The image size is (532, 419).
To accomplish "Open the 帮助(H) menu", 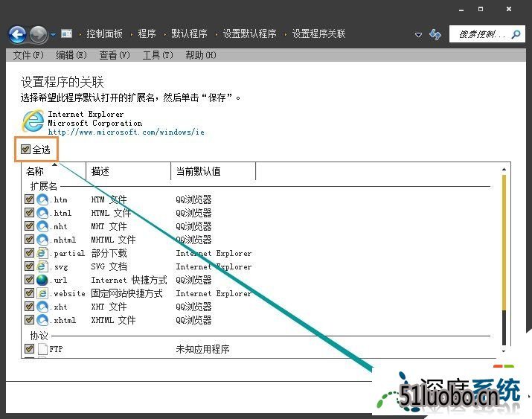I will point(201,55).
